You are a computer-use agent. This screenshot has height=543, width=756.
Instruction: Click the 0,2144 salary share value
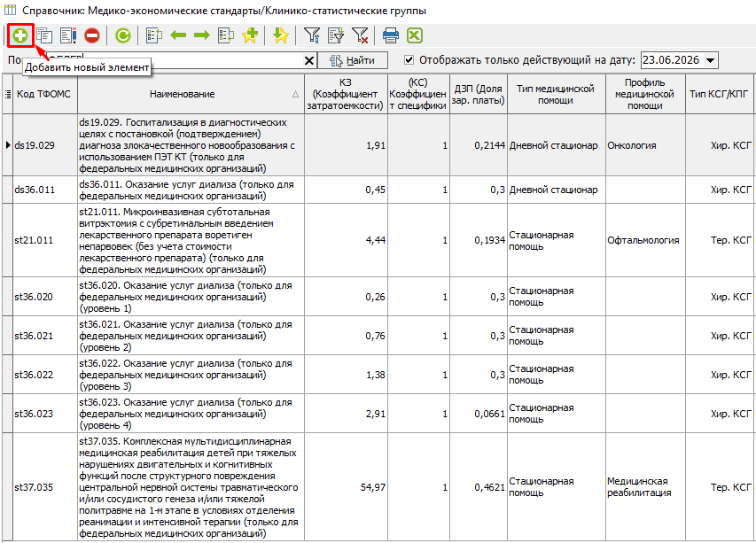pos(489,145)
